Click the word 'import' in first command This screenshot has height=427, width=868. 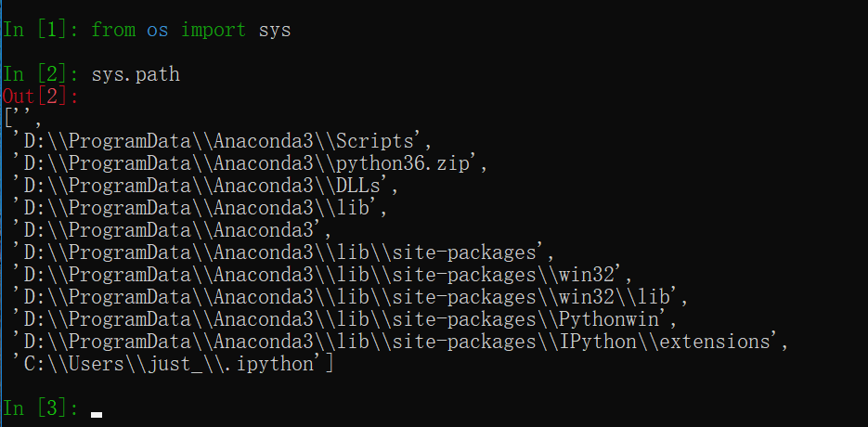tap(214, 30)
